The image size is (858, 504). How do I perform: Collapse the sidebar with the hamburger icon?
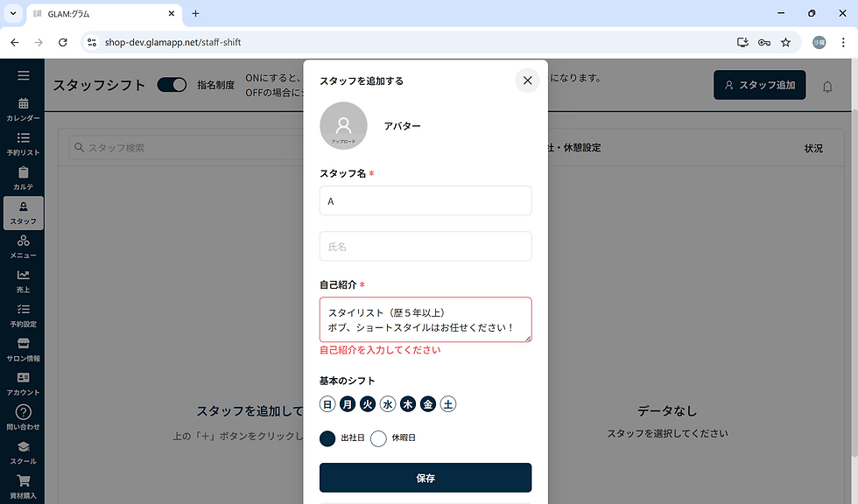click(23, 75)
